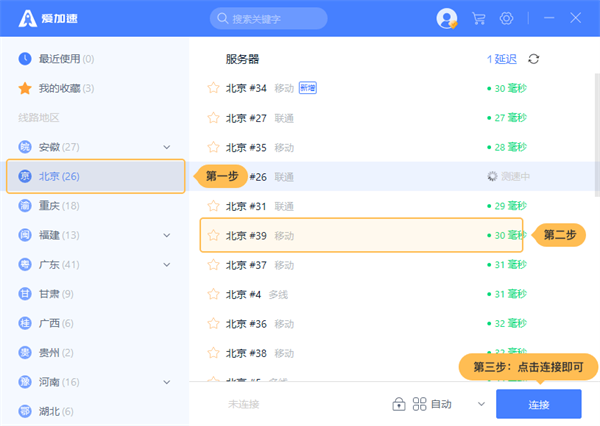Viewport: 600px width, 426px height.
Task: Click the 安徽 region icon
Action: pyautogui.click(x=25, y=147)
